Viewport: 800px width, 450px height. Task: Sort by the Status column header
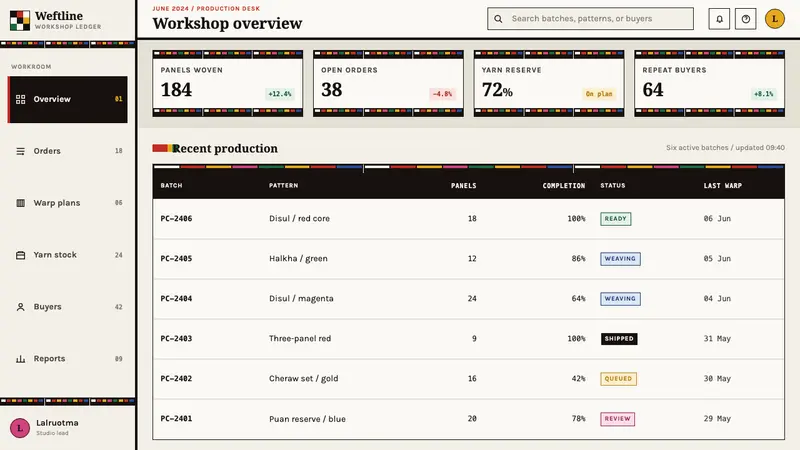(613, 186)
